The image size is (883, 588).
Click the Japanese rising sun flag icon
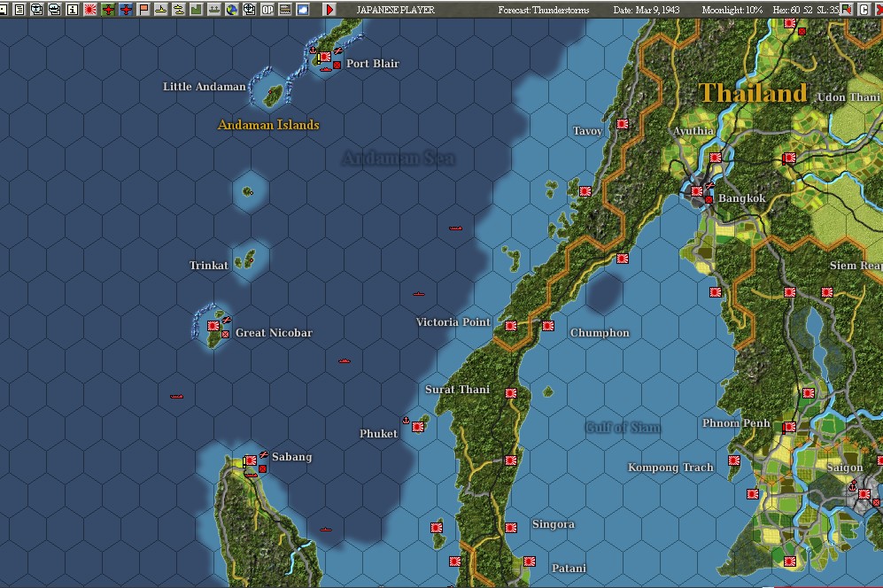pos(90,10)
